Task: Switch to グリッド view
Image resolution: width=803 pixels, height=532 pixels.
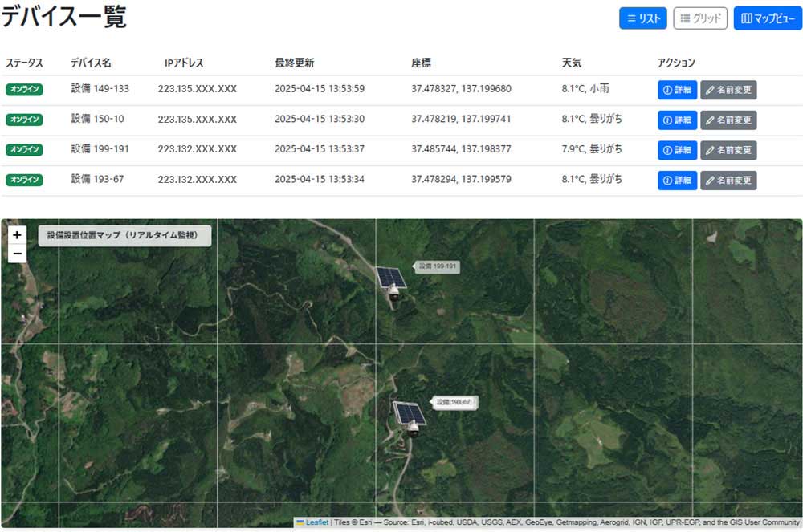Action: coord(700,18)
